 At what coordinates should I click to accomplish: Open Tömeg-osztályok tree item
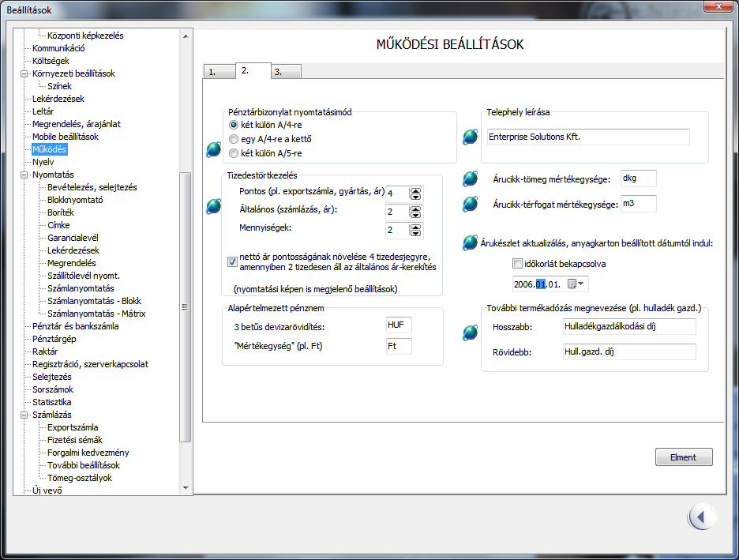(79, 478)
